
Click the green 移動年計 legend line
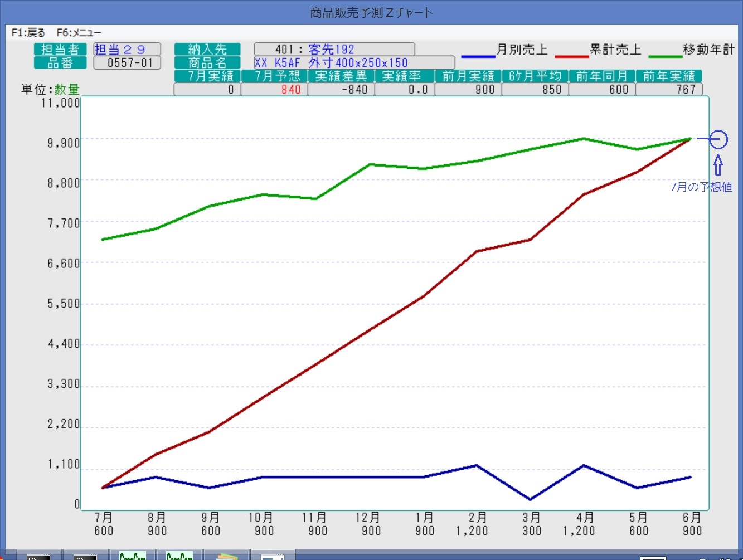(666, 56)
